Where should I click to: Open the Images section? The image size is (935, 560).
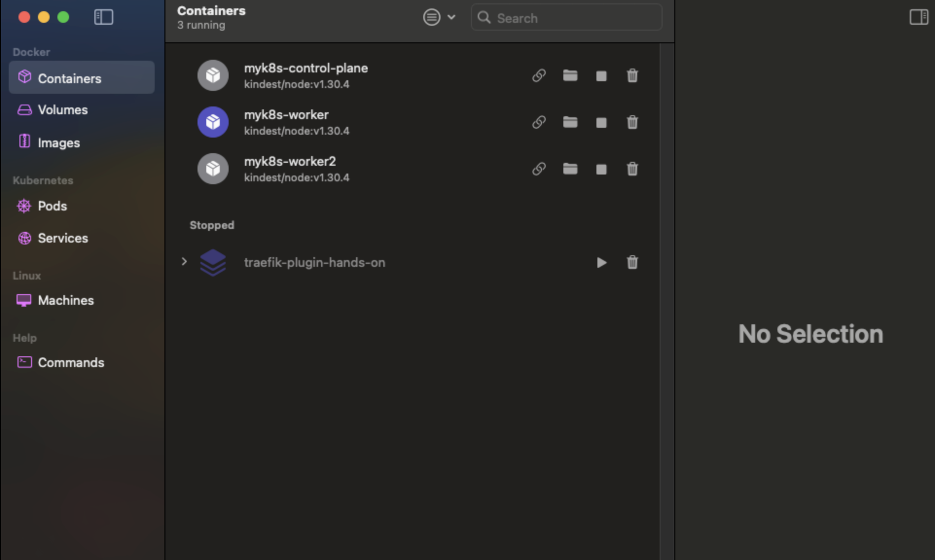(x=58, y=143)
